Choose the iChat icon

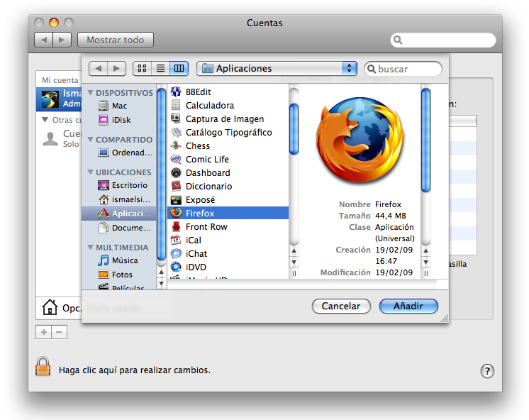176,253
